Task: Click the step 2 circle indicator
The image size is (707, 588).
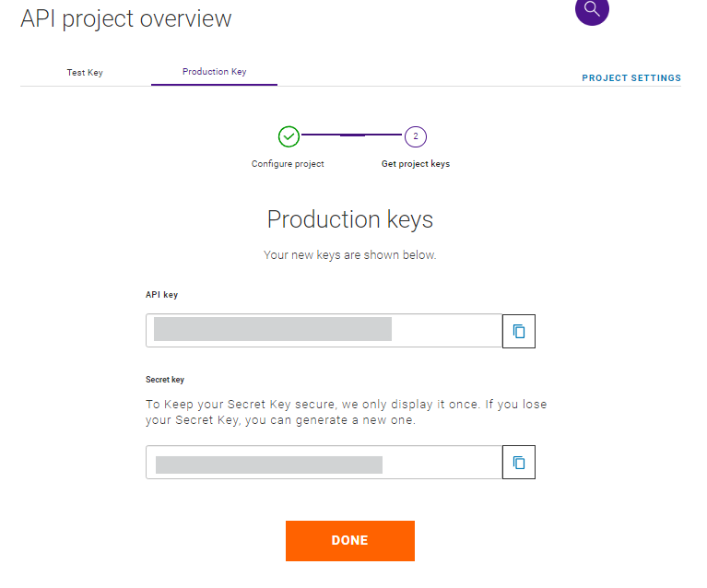Action: coord(415,136)
